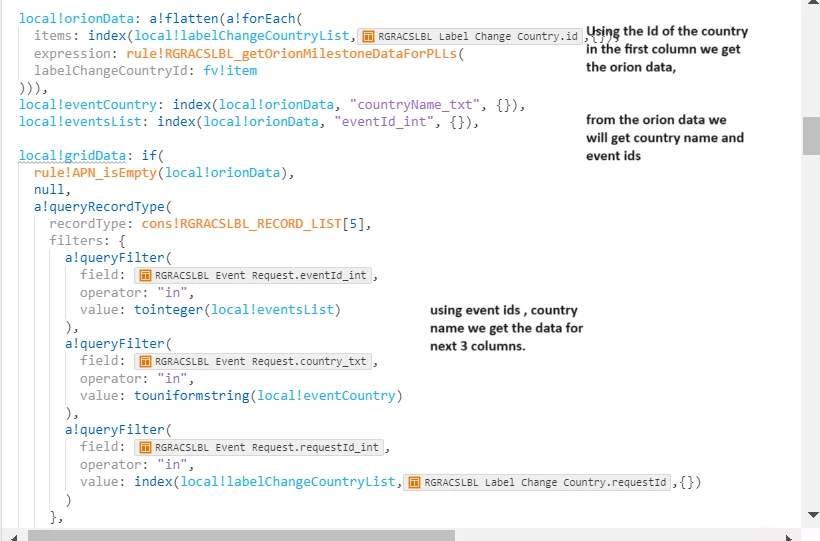The image size is (820, 541).
Task: Click the horizontal scrollbar thumb
Action: (x=242, y=535)
